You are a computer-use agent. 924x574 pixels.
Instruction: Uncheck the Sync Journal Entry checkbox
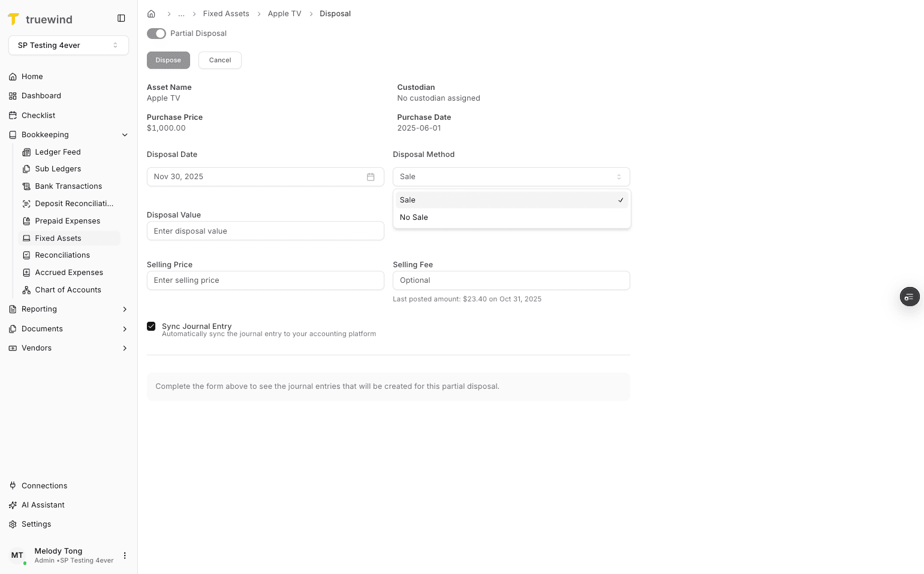click(x=151, y=326)
